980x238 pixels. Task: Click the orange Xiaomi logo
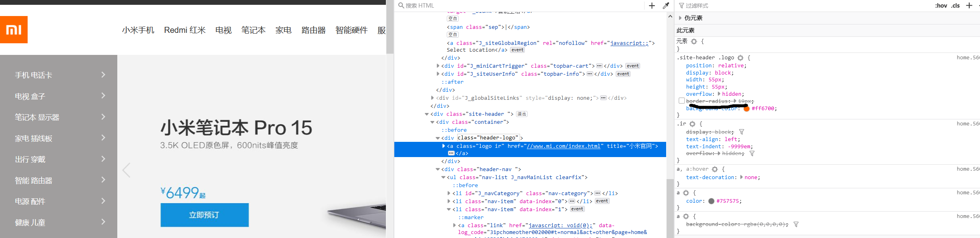point(14,30)
